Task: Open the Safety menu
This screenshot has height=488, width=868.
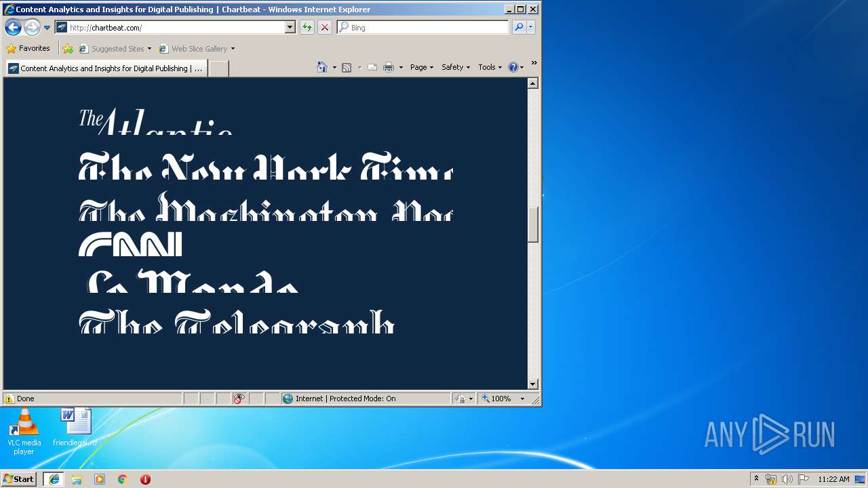Action: pyautogui.click(x=456, y=67)
